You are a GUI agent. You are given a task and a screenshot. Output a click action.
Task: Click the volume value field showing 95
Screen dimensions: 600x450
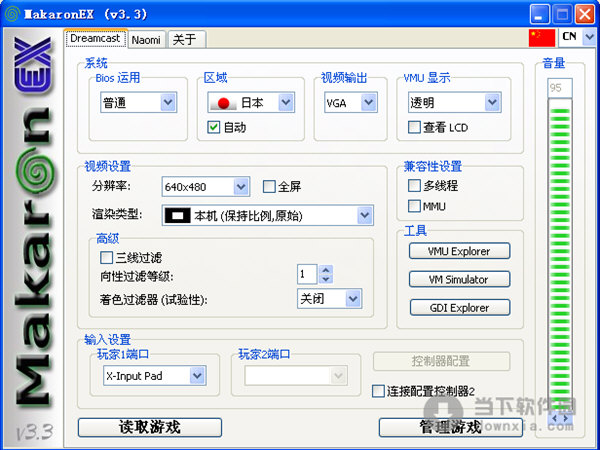[x=560, y=88]
